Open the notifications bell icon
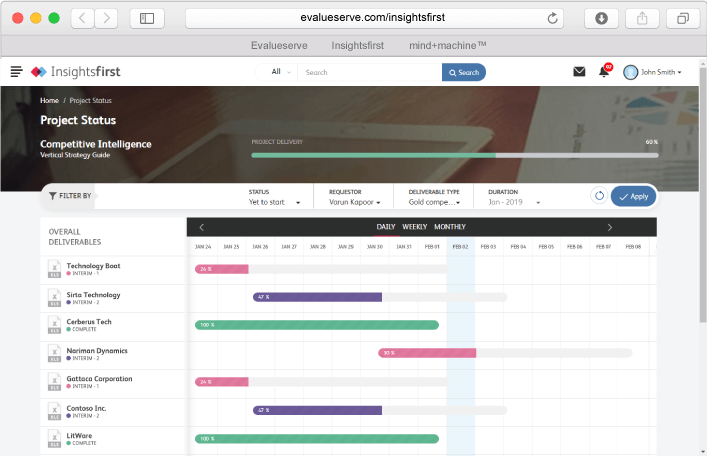The width and height of the screenshot is (707, 456). click(x=604, y=72)
